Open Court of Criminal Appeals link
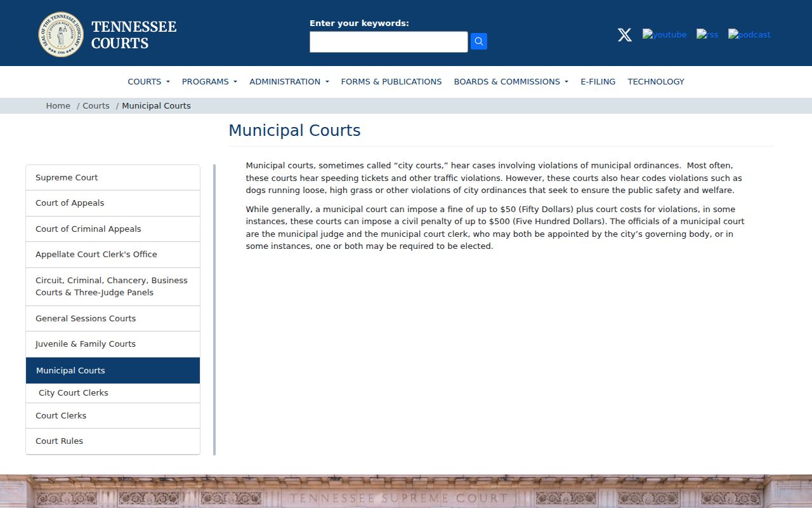This screenshot has height=508, width=812. click(113, 229)
